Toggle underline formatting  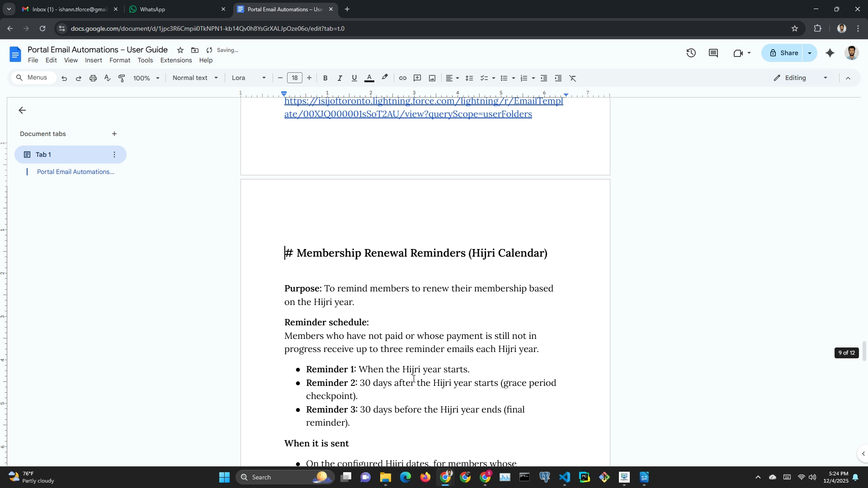pyautogui.click(x=354, y=78)
